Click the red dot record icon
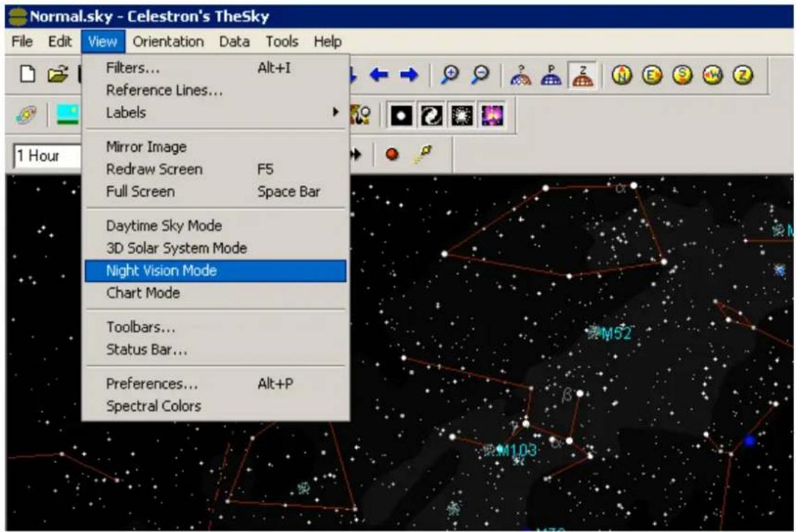 (392, 154)
